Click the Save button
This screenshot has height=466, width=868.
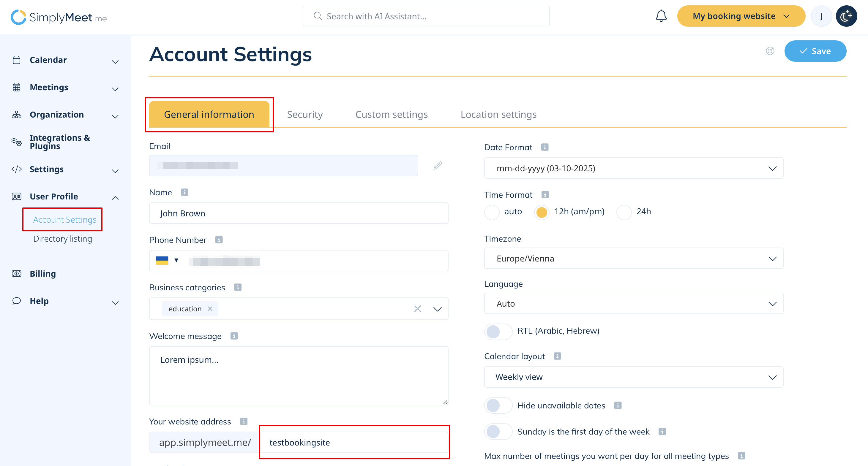pos(815,51)
